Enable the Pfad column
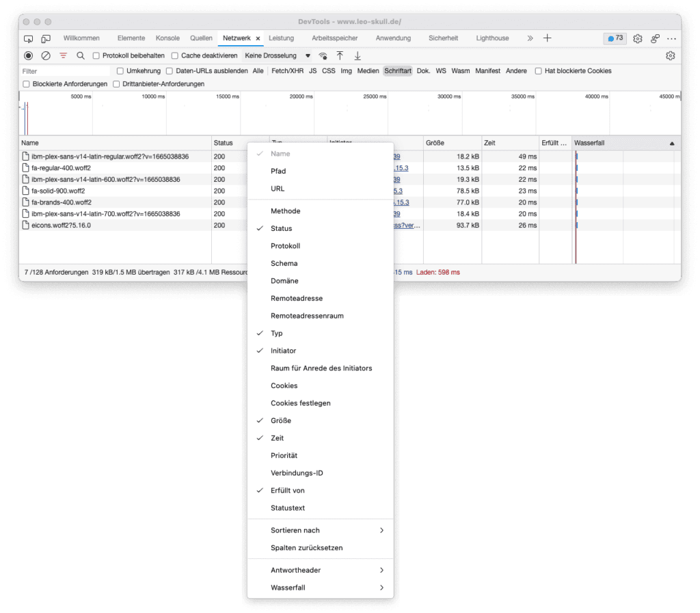Image resolution: width=700 pixels, height=613 pixels. pos(278,171)
